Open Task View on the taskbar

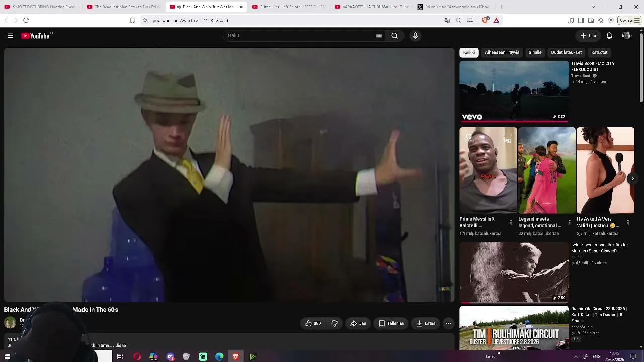tap(120, 357)
